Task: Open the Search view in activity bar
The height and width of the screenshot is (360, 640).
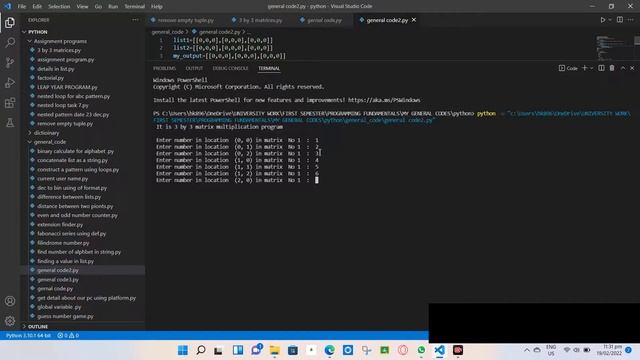Action: click(10, 42)
